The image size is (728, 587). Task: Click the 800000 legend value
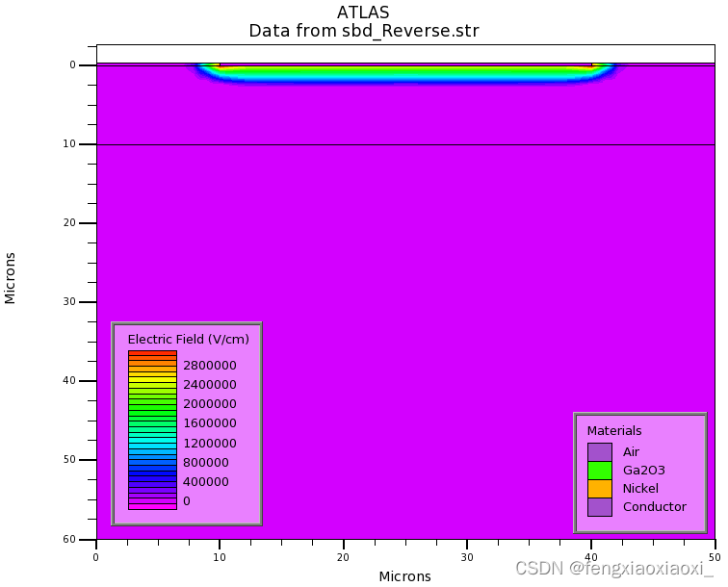(206, 463)
